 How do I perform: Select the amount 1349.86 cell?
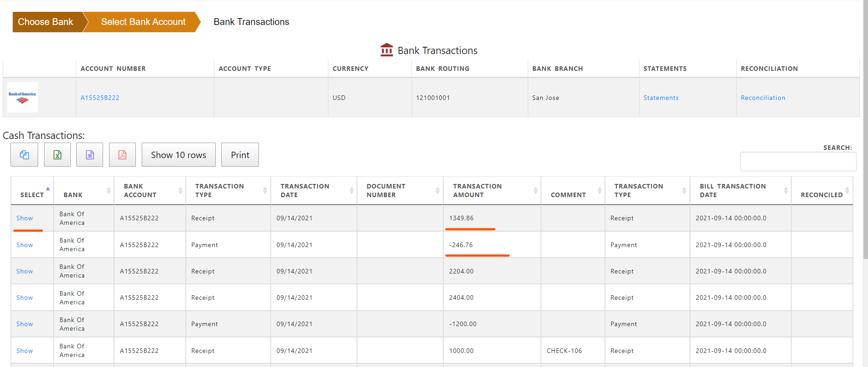492,218
